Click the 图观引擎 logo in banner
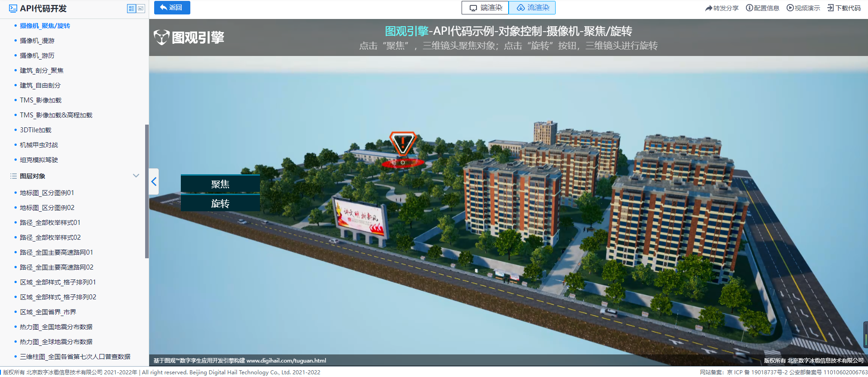The width and height of the screenshot is (868, 377). tap(189, 37)
